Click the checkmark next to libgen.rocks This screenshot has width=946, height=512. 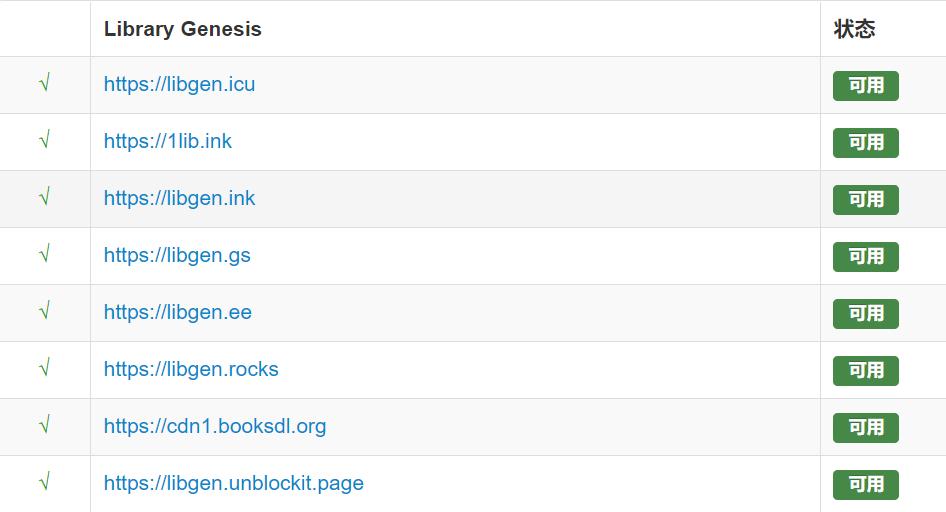pyautogui.click(x=44, y=369)
